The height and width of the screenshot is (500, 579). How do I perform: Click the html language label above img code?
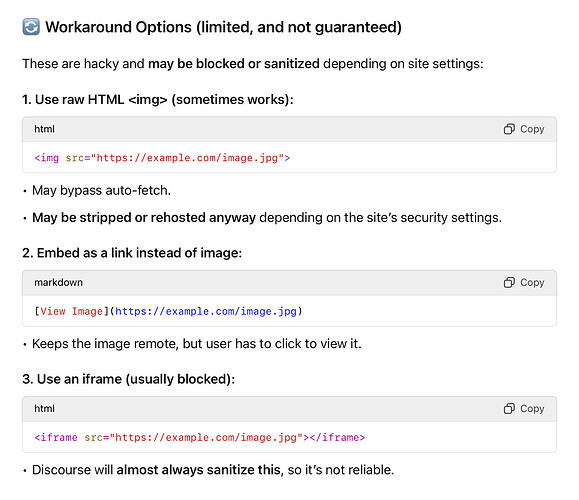click(x=44, y=129)
